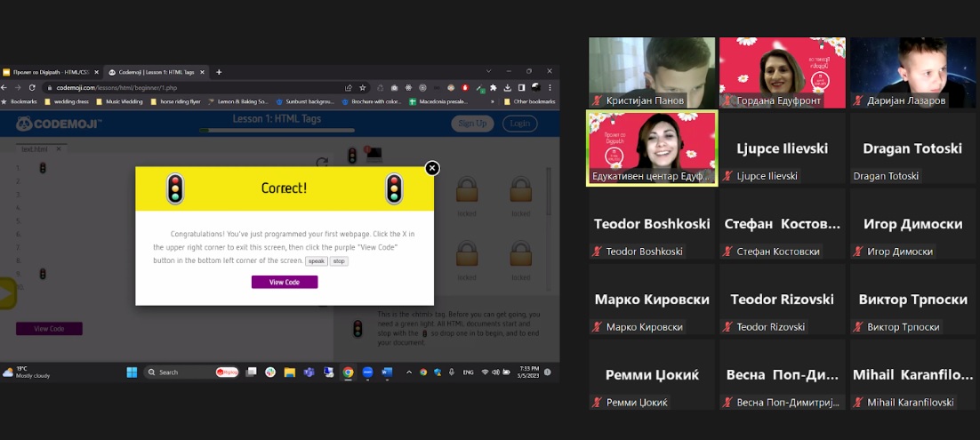Bookmark this page with the star icon
This screenshot has width=980, height=440.
(x=363, y=87)
